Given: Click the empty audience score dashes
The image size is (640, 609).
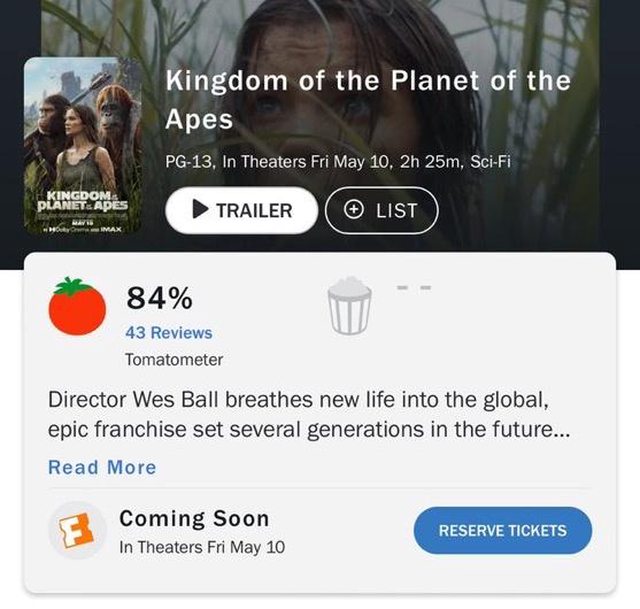Looking at the screenshot, I should 412,287.
